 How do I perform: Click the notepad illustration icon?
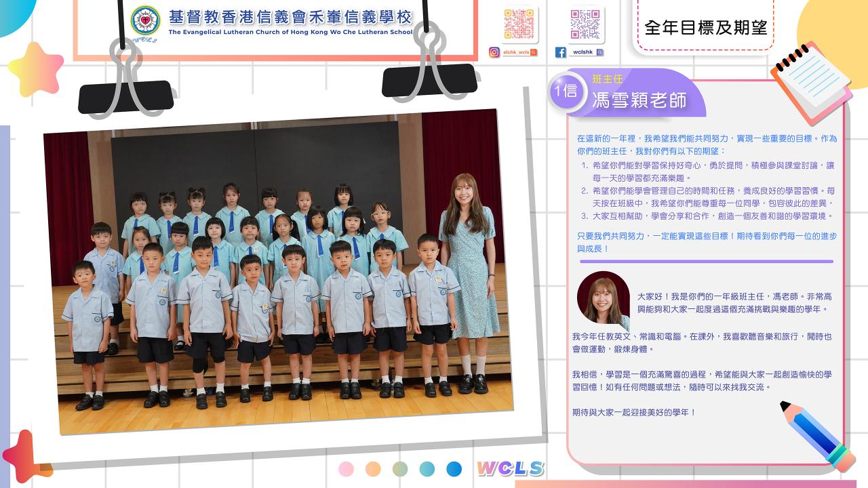pos(810,80)
